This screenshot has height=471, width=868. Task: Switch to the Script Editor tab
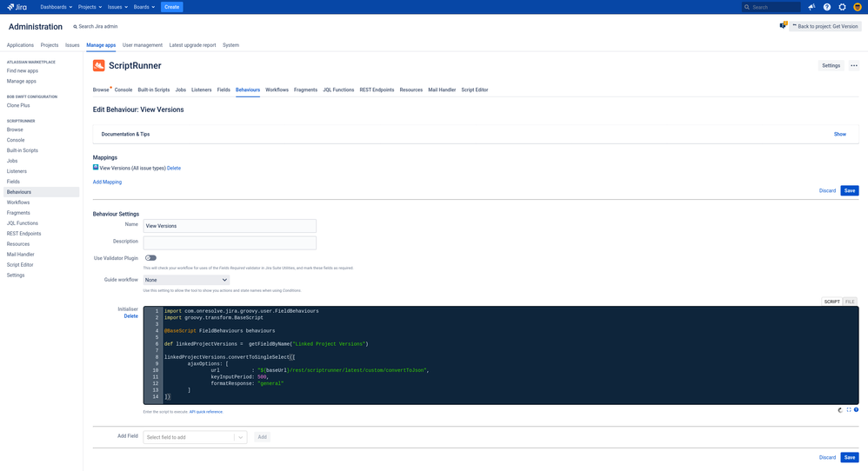tap(475, 90)
